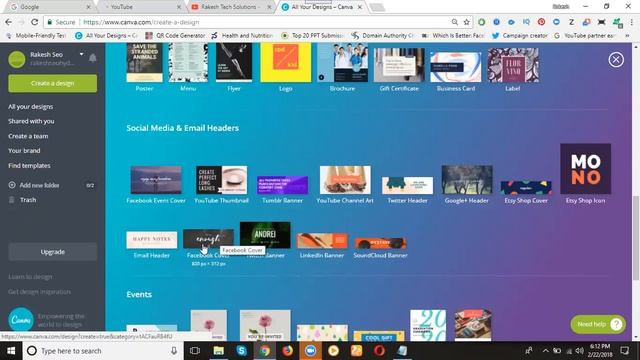Open File Explorer from taskbar
This screenshot has width=640, height=360.
218,351
